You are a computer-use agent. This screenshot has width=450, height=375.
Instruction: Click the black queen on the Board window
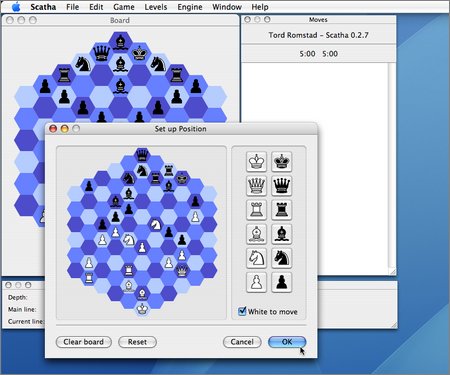(101, 53)
